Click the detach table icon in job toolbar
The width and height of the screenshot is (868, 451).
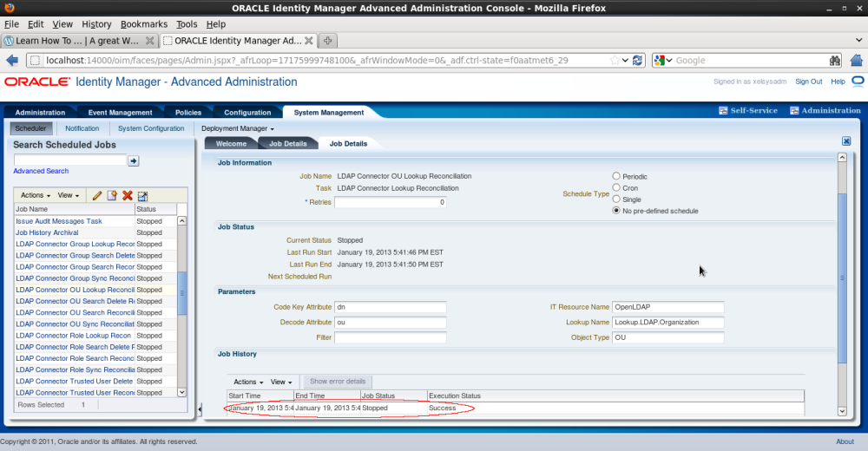tap(143, 196)
